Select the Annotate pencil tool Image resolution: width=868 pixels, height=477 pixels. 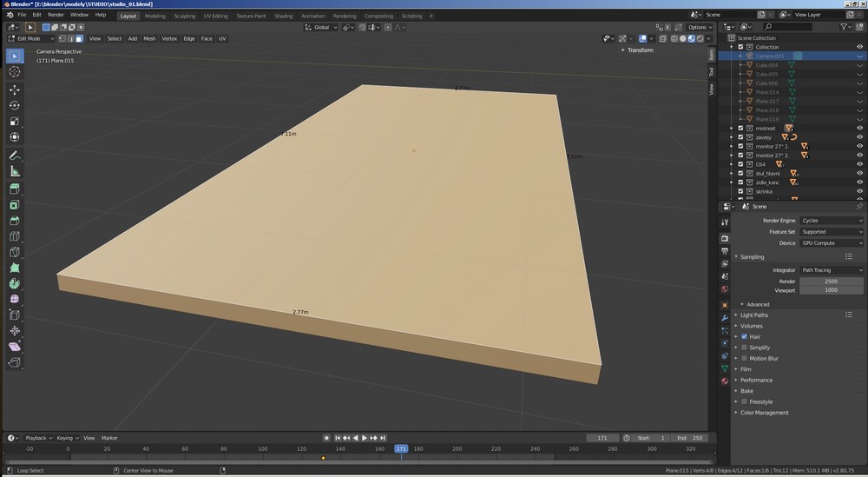(15, 156)
